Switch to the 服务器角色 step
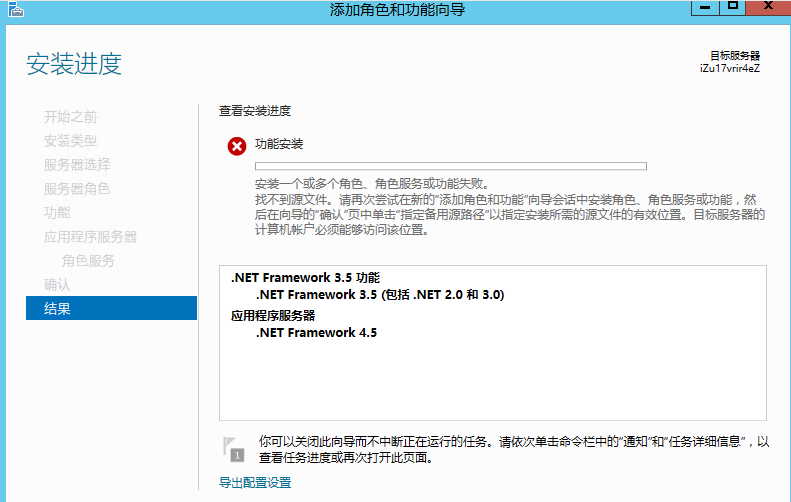791x502 pixels. [77, 189]
